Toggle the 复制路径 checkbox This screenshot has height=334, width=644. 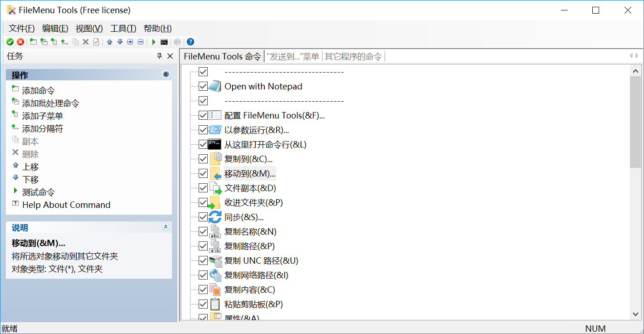[x=203, y=246]
